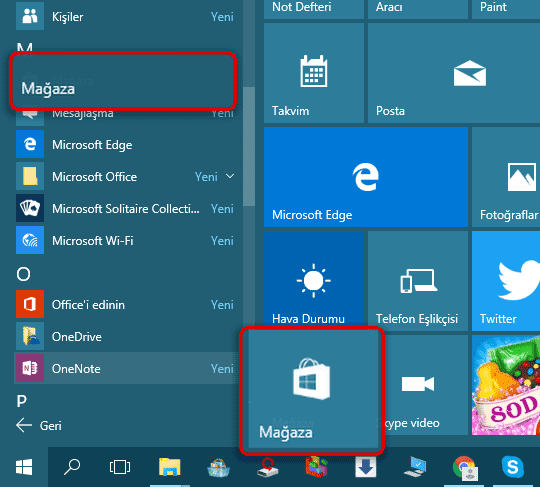This screenshot has width=540, height=487.
Task: Jump to letter O section header
Action: pyautogui.click(x=23, y=274)
